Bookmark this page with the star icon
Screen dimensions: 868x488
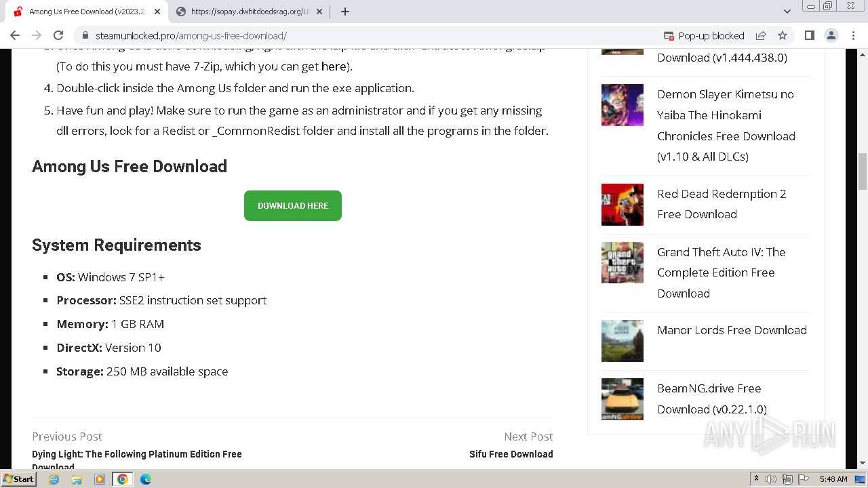tap(783, 35)
